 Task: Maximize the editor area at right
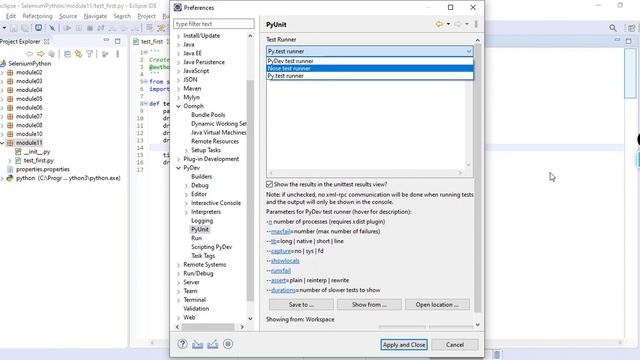[x=629, y=41]
